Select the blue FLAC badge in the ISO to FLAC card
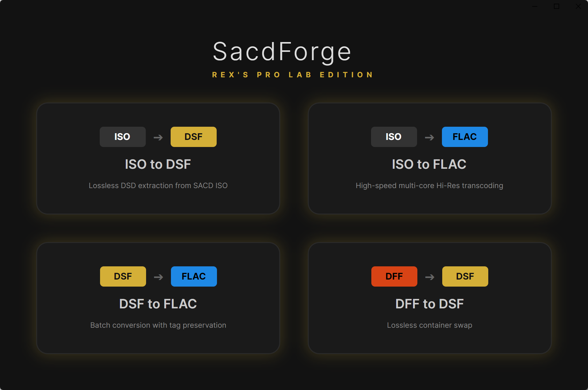 [x=464, y=137]
